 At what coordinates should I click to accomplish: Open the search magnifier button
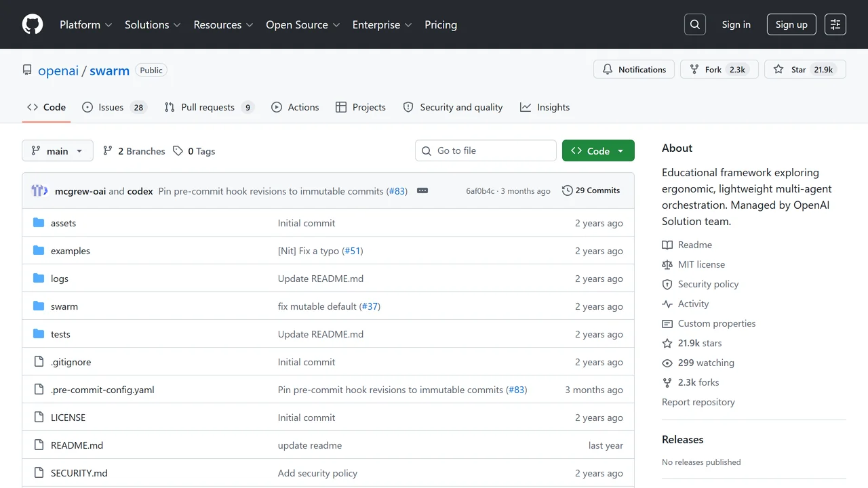[695, 24]
